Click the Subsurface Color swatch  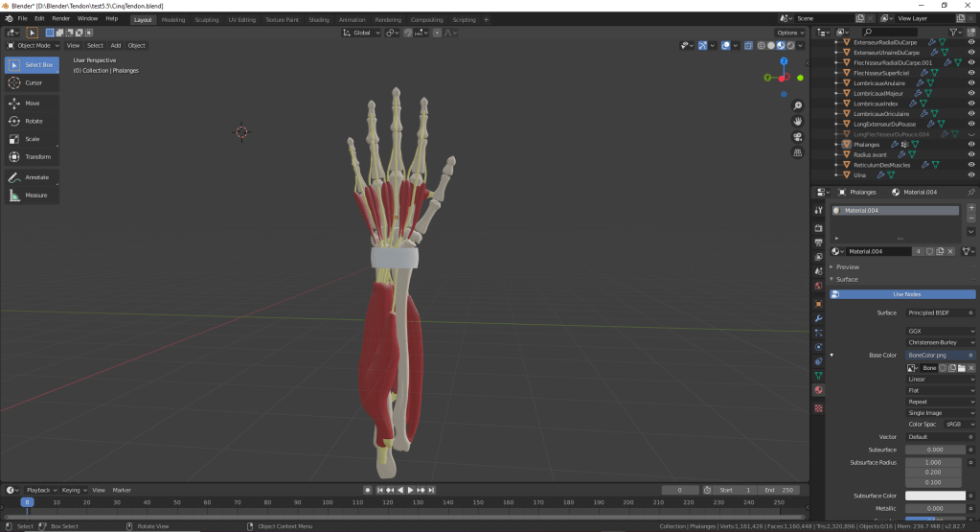[x=935, y=496]
